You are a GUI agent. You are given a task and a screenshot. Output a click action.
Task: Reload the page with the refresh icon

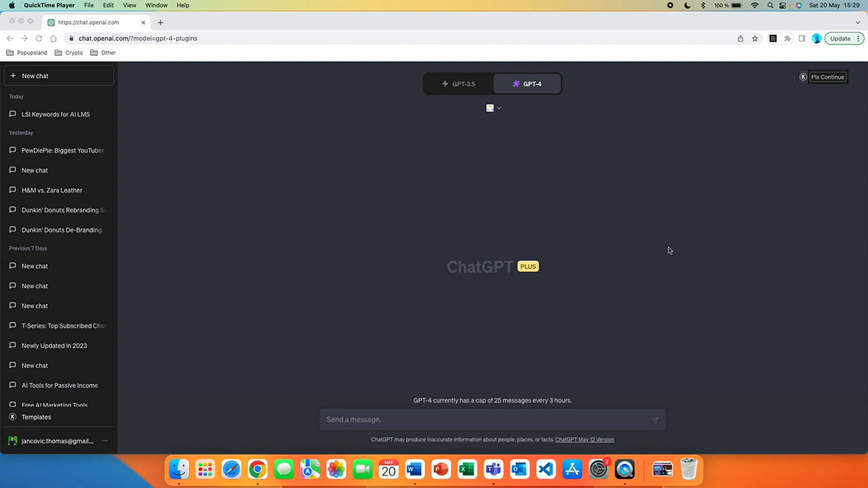[x=39, y=38]
